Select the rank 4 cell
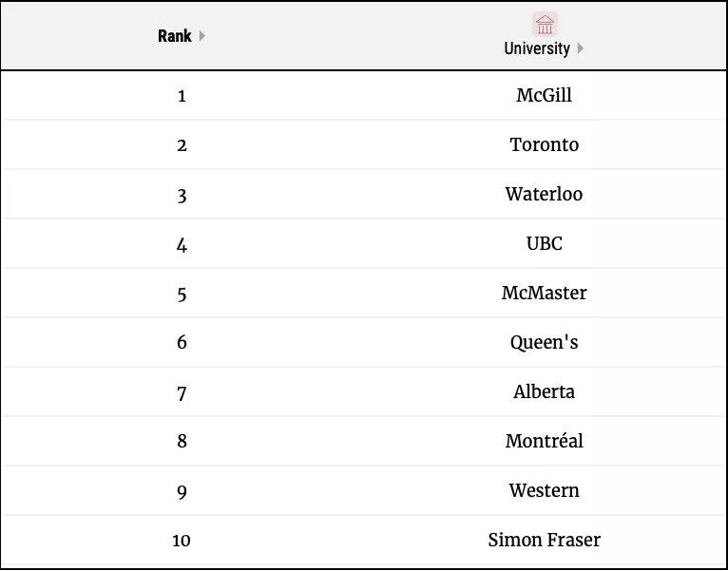Viewport: 728px width, 571px height. point(182,244)
